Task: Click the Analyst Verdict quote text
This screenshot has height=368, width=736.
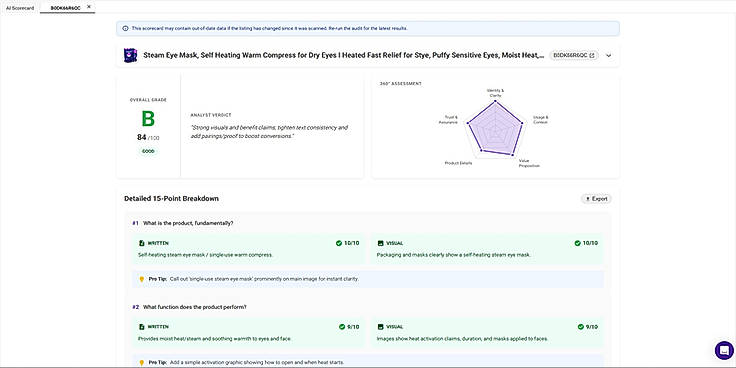Action: coord(269,132)
